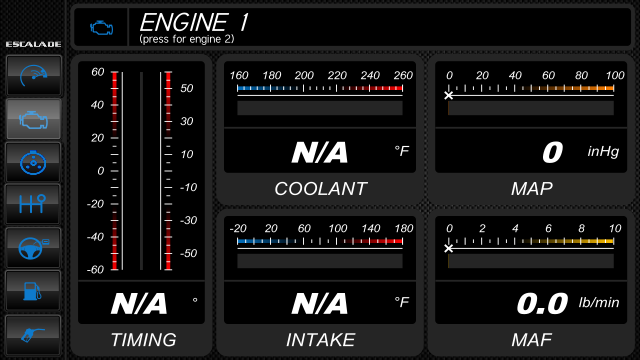Open the steering wheel controls page
Image resolution: width=640 pixels, height=360 pixels.
click(x=33, y=247)
